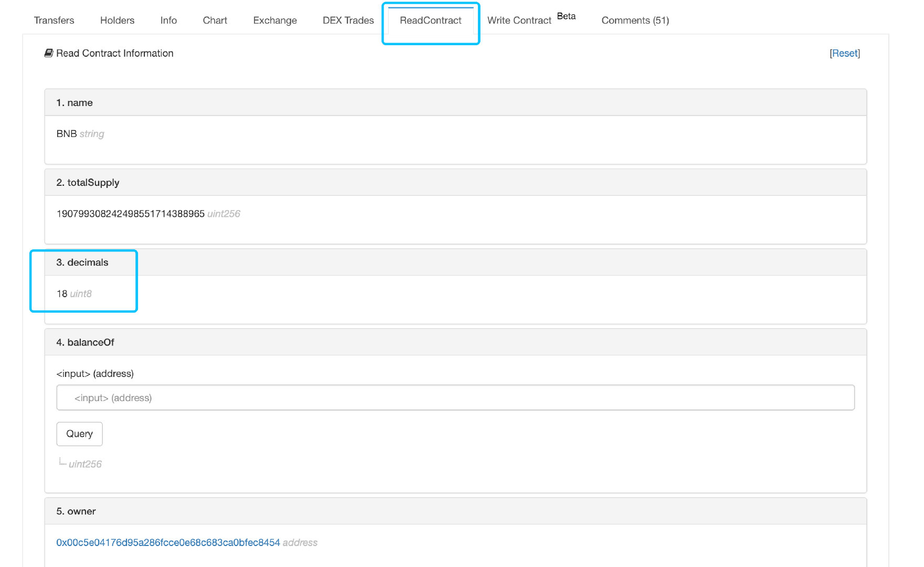Open the Exchange tab
Image resolution: width=924 pixels, height=567 pixels.
(x=275, y=20)
